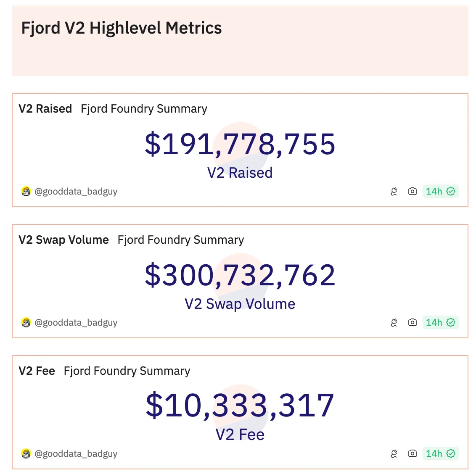Open @gooddata_badguy profile from V2 Raised card
The width and height of the screenshot is (476, 474).
tap(76, 192)
